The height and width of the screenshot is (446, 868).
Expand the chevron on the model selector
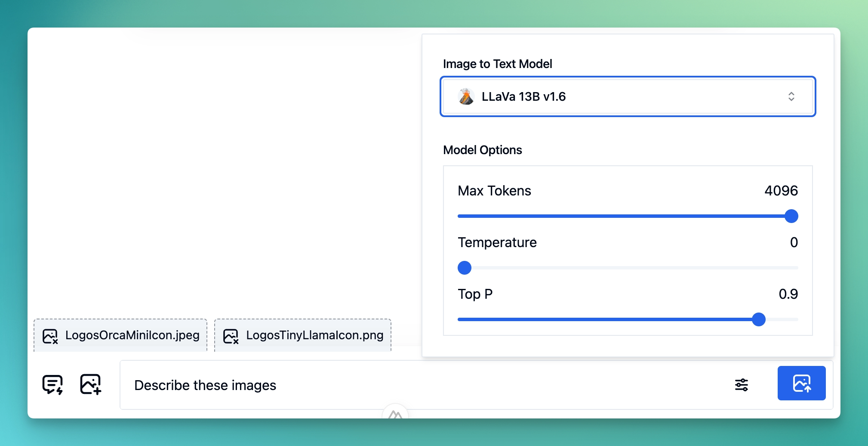tap(792, 96)
